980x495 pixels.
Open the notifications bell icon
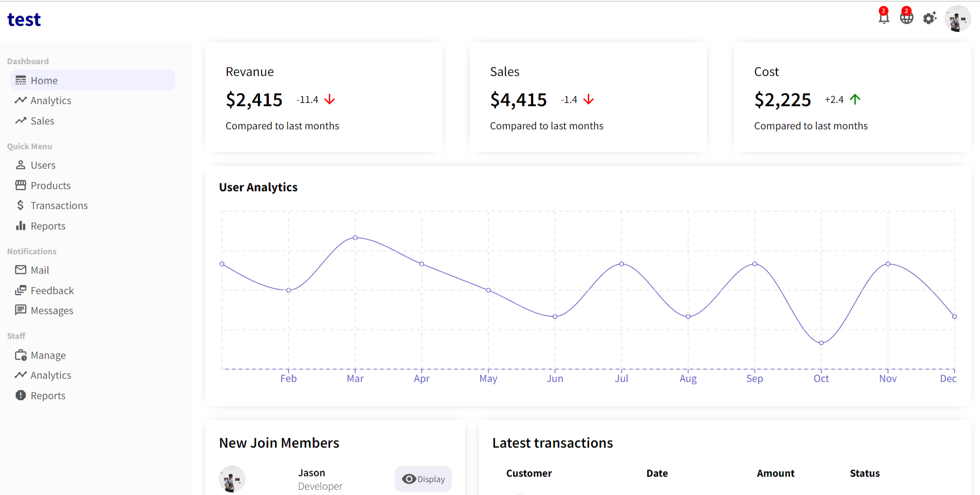coord(884,17)
